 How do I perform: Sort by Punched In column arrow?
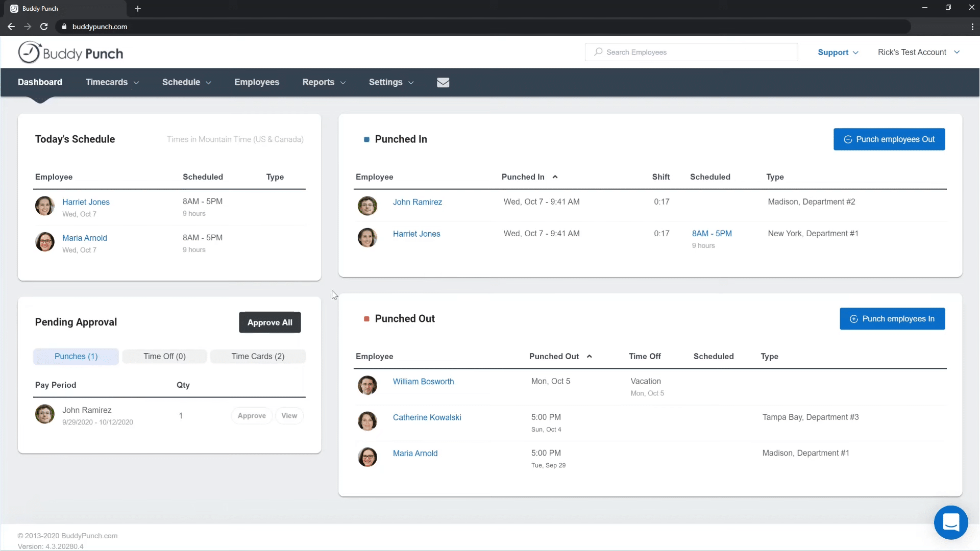(x=555, y=177)
